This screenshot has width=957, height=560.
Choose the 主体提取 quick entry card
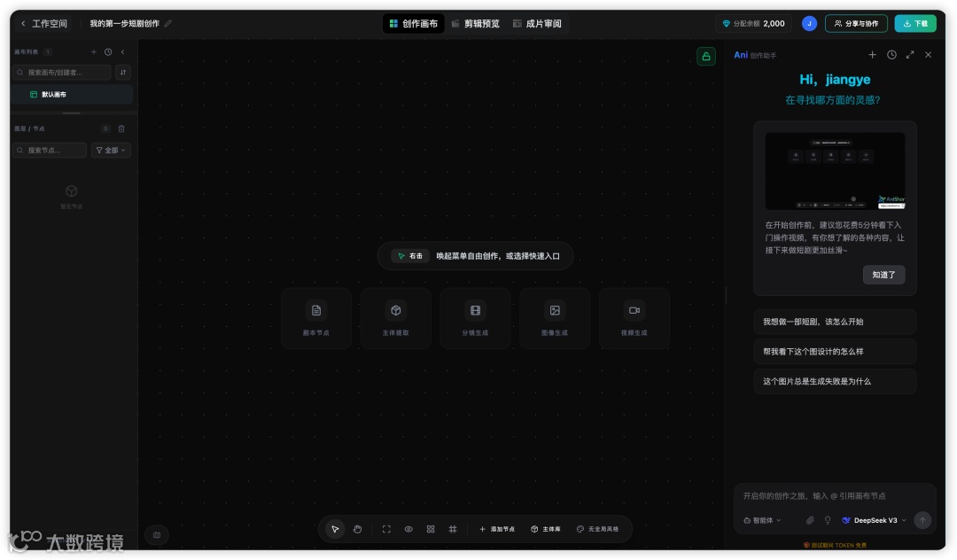[395, 318]
